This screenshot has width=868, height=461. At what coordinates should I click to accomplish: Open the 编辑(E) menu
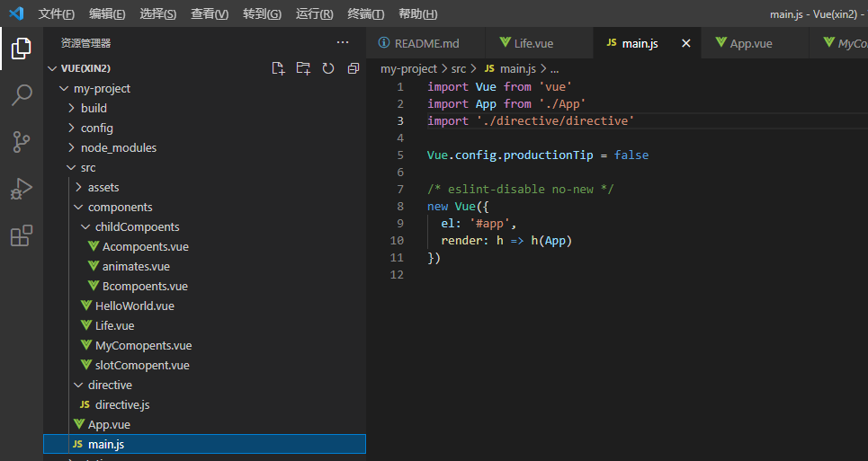[x=107, y=13]
